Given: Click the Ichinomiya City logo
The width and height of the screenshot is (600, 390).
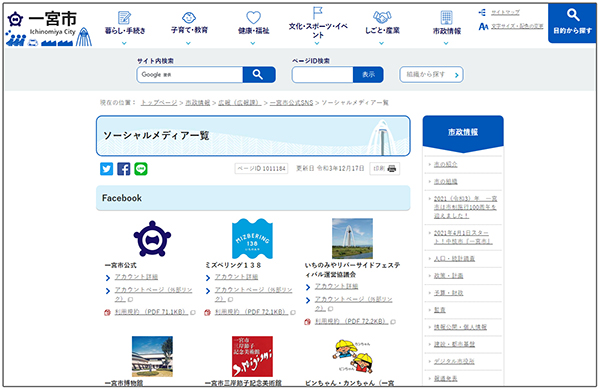Looking at the screenshot, I should pos(49,28).
